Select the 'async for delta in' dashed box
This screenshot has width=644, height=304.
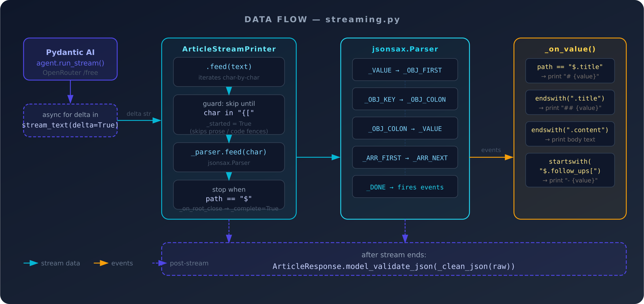tap(70, 120)
